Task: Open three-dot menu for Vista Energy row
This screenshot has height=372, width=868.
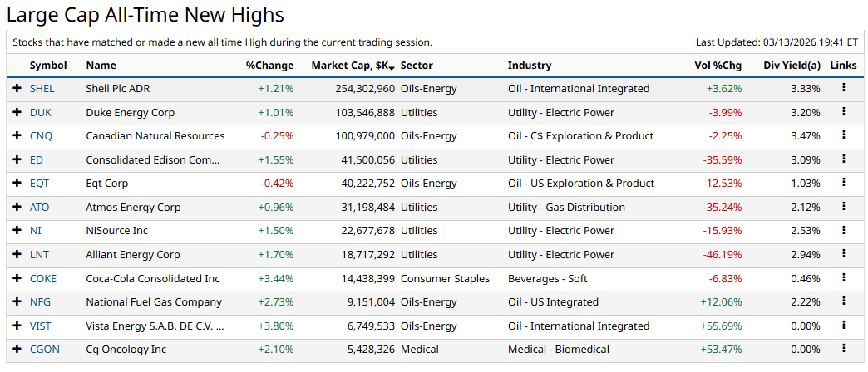Action: (843, 325)
